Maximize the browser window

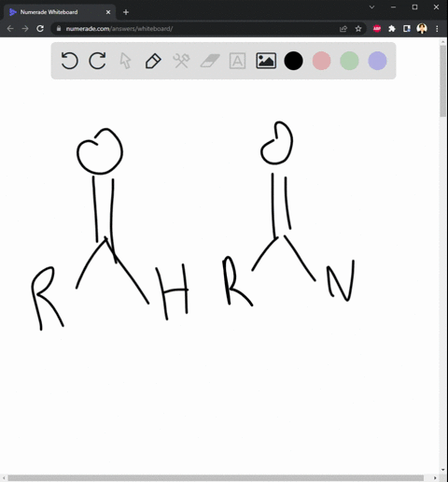pyautogui.click(x=414, y=7)
